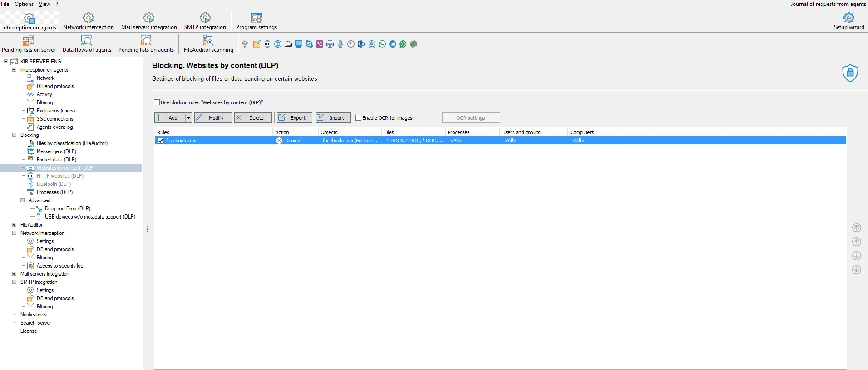Click the Export button
The width and height of the screenshot is (868, 370).
coord(295,118)
